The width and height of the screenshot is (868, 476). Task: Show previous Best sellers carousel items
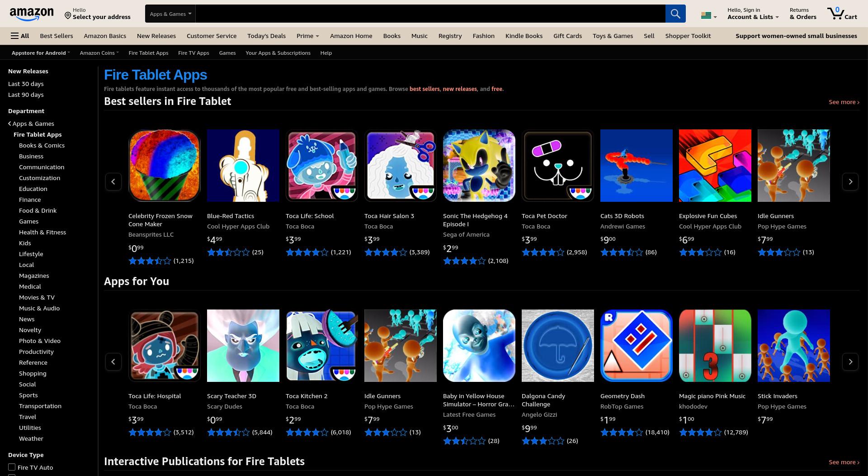point(113,181)
